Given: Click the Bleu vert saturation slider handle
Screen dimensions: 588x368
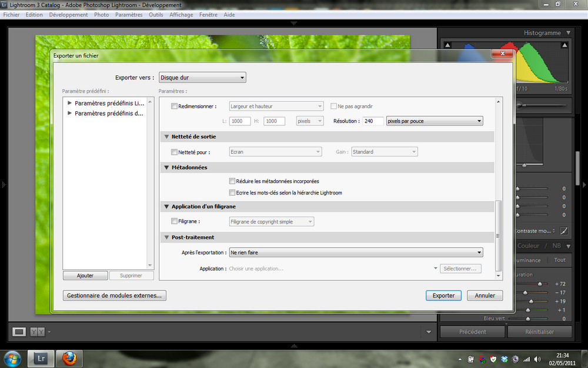Looking at the screenshot, I should [x=528, y=319].
